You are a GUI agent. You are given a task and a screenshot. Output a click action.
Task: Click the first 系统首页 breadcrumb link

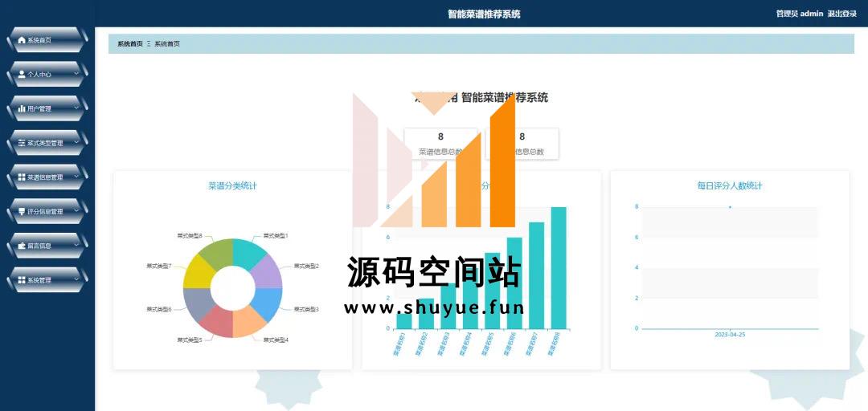click(x=130, y=43)
